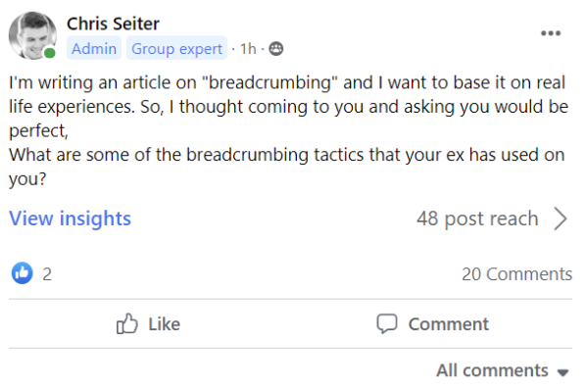Open the All comments sorting dropdown
Image resolution: width=588 pixels, height=390 pixels.
point(503,370)
